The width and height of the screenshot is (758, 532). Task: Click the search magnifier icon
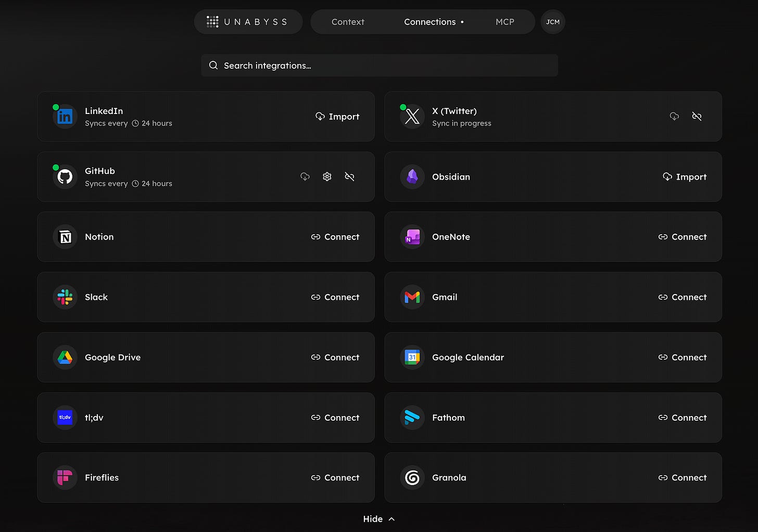[213, 66]
